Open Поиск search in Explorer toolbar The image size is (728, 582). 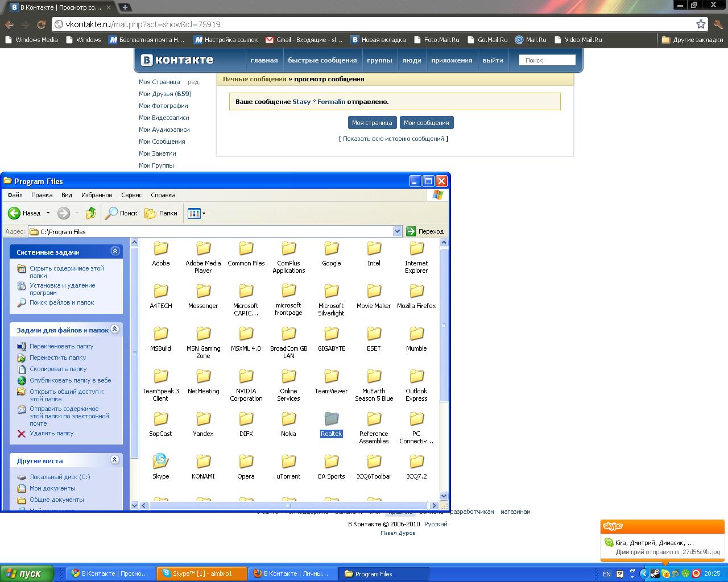click(x=122, y=213)
